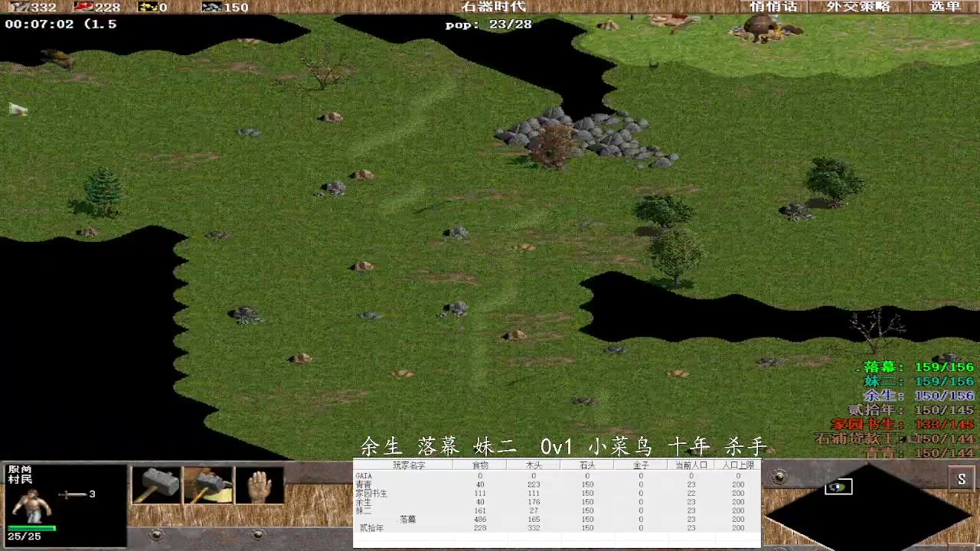Open the 外交策略 diplomacy menu
Screen dimensions: 980x551
[858, 6]
